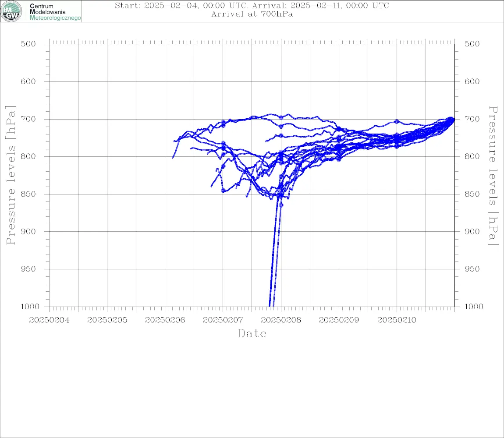Click the left axis label 700
Image resolution: width=504 pixels, height=438 pixels.
tap(28, 119)
